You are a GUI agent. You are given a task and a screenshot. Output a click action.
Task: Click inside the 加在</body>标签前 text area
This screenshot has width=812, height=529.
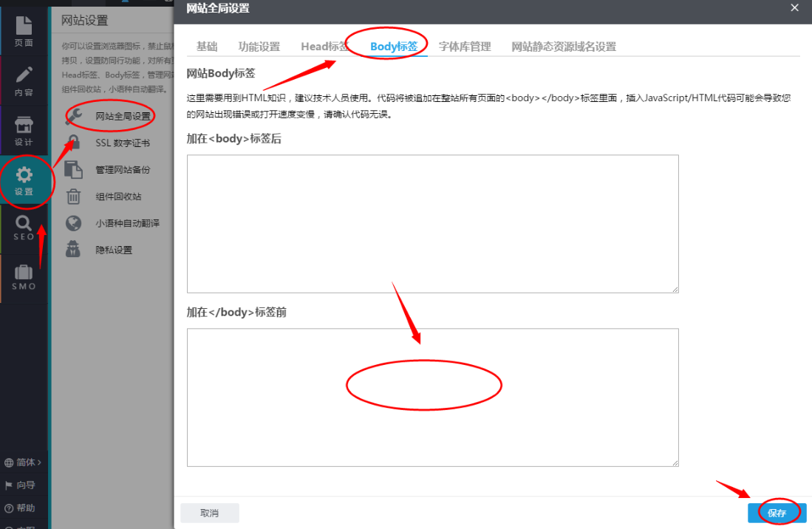[x=432, y=397]
